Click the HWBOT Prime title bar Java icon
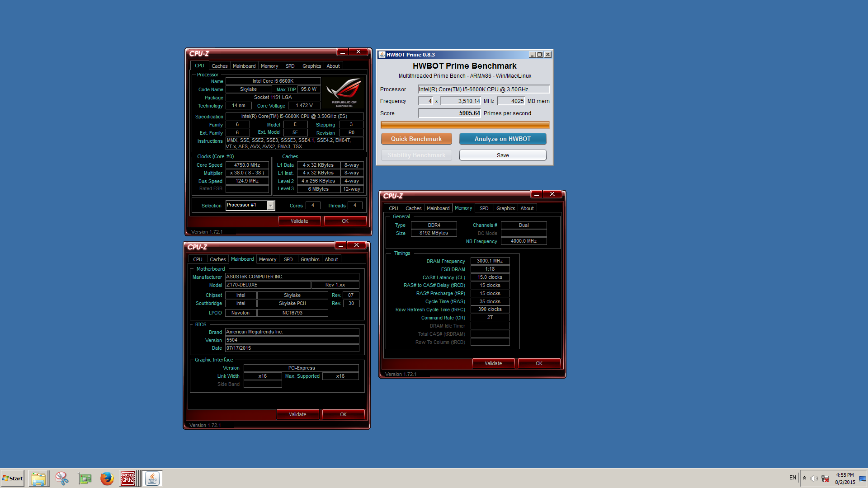 tap(382, 55)
